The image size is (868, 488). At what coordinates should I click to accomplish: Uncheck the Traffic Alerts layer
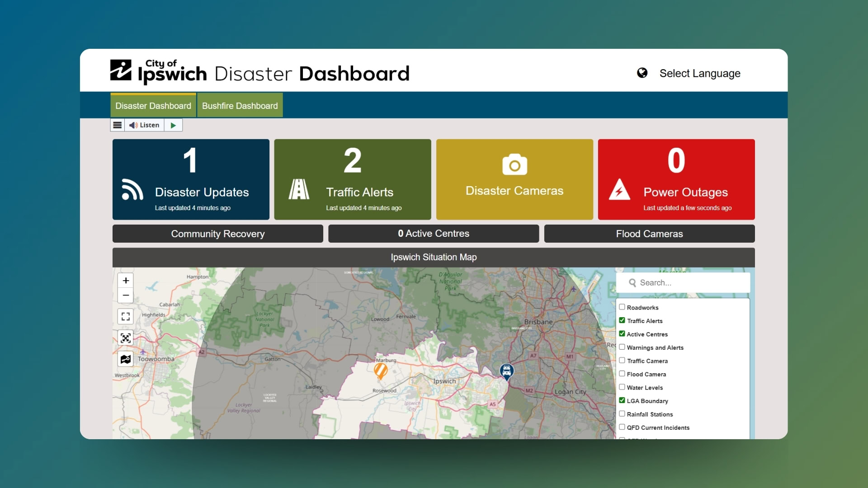point(622,320)
